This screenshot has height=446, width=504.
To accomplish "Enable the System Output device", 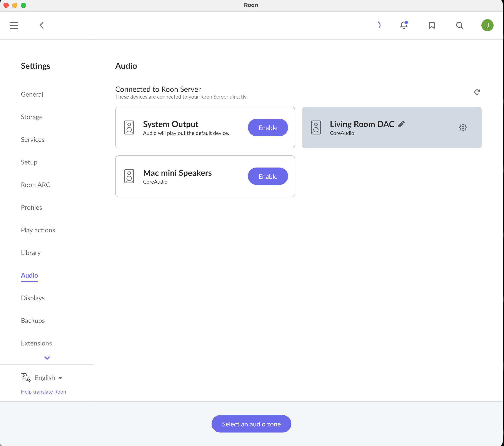I will click(268, 127).
